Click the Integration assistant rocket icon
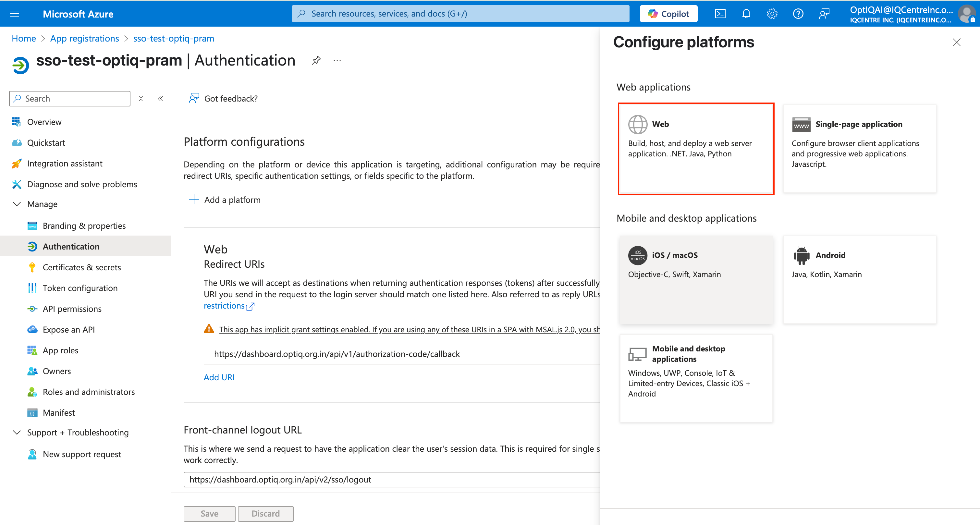This screenshot has width=980, height=525. (16, 164)
